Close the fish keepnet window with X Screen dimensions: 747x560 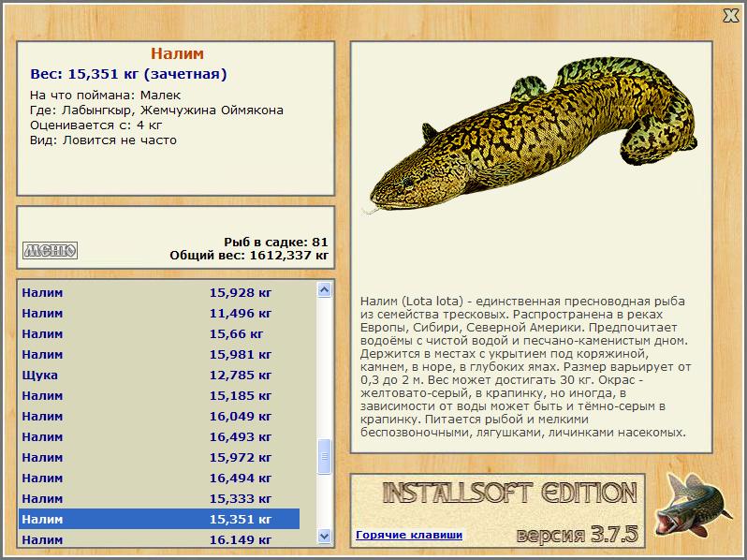tap(730, 16)
